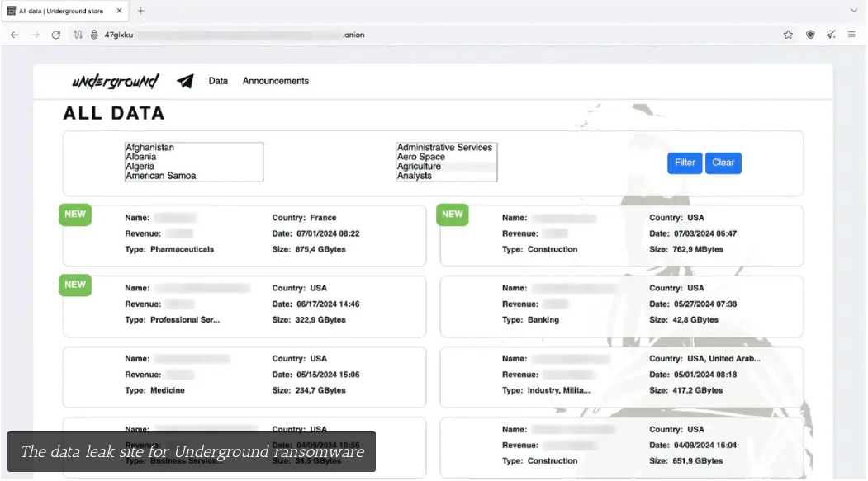
Task: Open a new tab with the plus icon
Action: pos(140,11)
